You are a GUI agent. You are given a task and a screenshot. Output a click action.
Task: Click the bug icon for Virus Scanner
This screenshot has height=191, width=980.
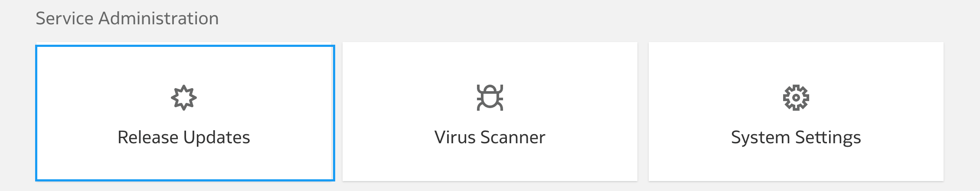(490, 98)
